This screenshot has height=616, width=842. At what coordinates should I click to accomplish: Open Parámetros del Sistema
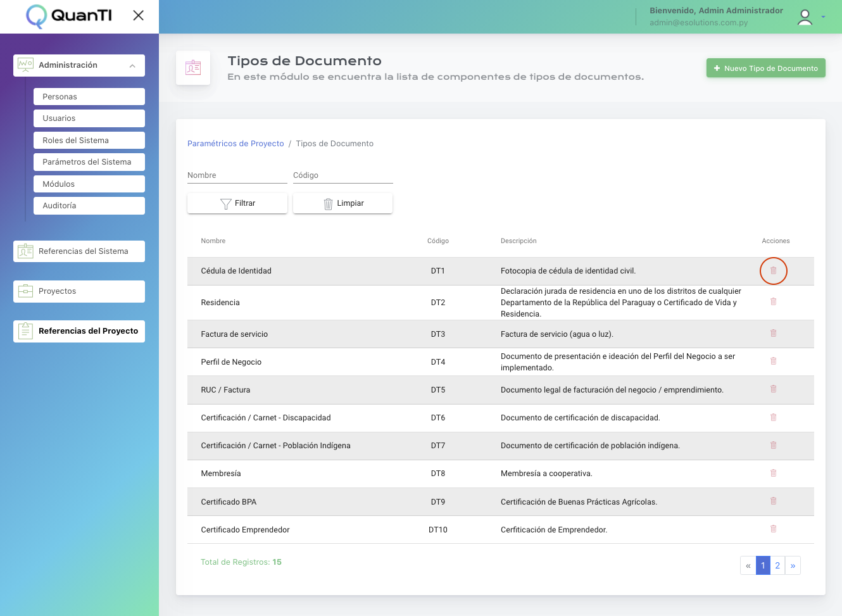[x=89, y=162]
